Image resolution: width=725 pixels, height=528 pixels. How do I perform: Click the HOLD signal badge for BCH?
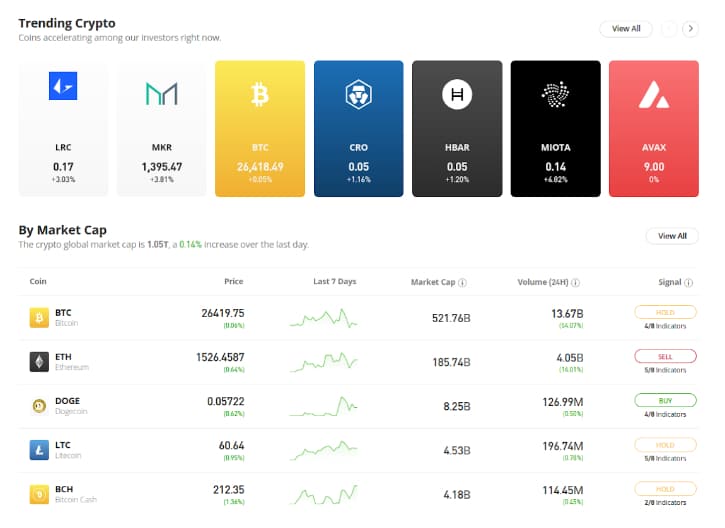[x=665, y=489]
